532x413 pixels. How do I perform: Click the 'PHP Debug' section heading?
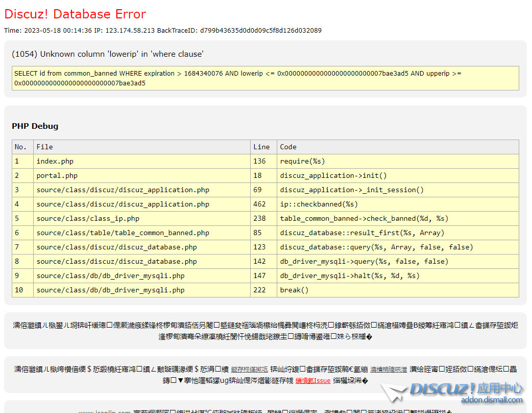click(35, 126)
